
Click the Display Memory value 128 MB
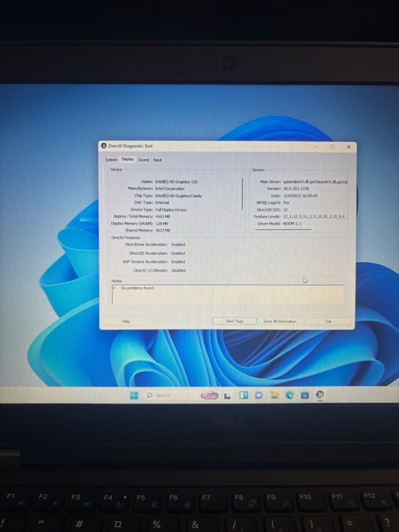pos(161,224)
